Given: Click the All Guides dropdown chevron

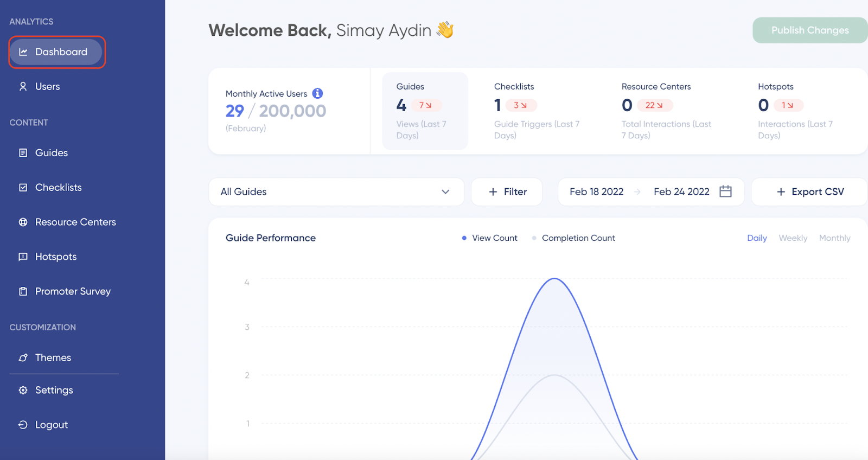Looking at the screenshot, I should pyautogui.click(x=445, y=192).
